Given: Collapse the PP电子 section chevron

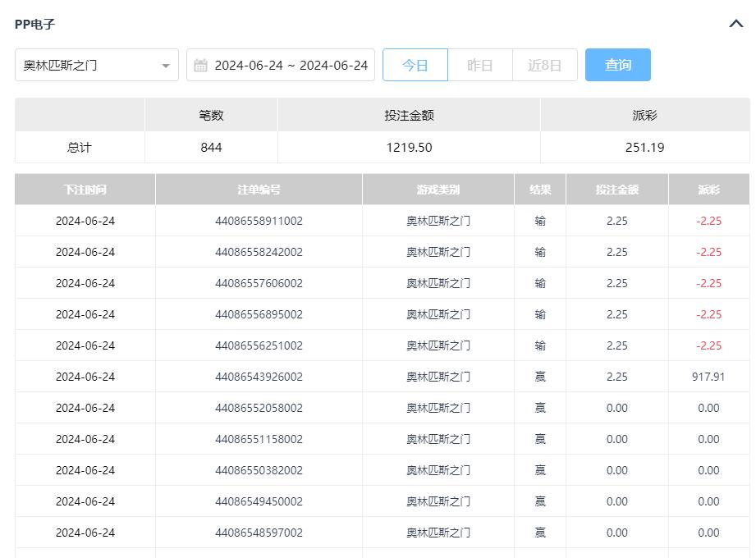Looking at the screenshot, I should click(x=735, y=24).
